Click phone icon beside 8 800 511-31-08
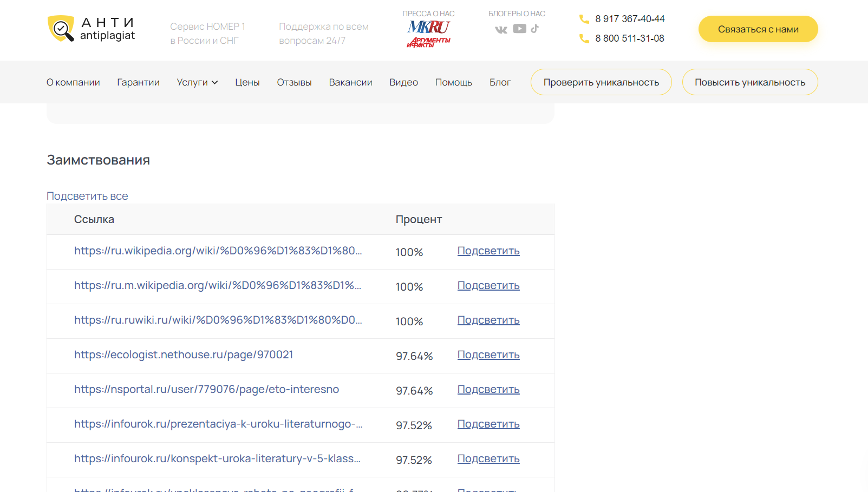This screenshot has width=868, height=492. (x=584, y=38)
